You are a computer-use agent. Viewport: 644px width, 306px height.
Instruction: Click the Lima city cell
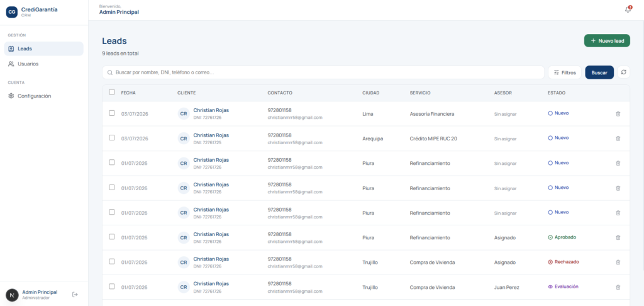367,114
